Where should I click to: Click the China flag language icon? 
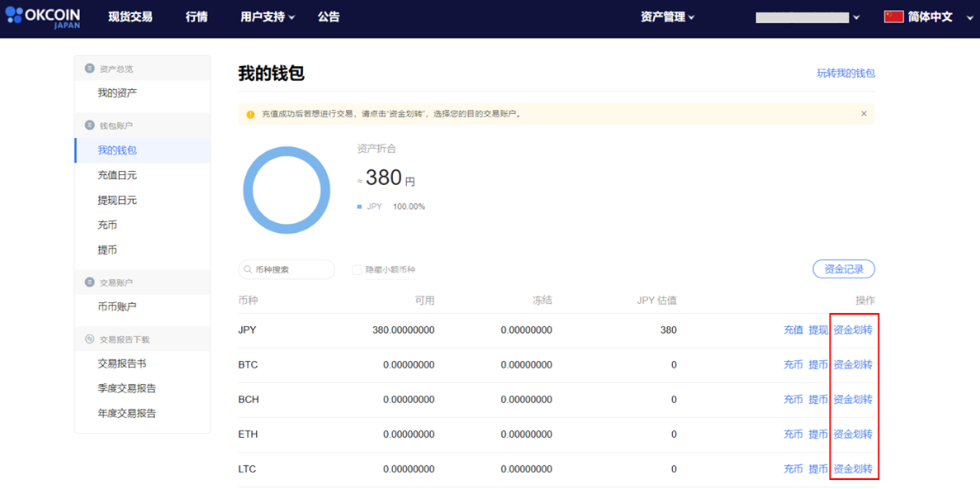pyautogui.click(x=894, y=17)
